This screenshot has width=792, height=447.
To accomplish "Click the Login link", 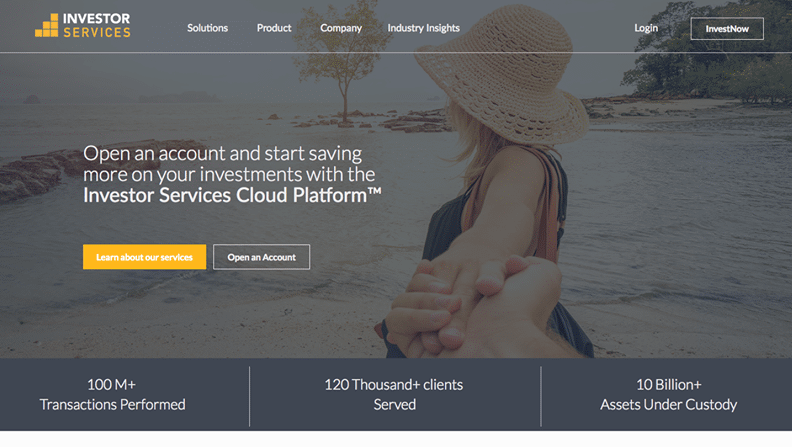I will [x=646, y=28].
